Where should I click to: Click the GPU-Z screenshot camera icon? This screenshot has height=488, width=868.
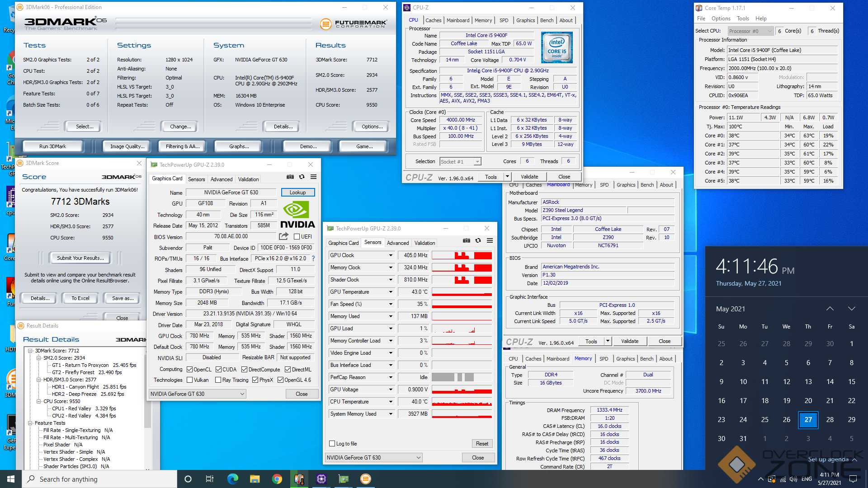tap(290, 177)
